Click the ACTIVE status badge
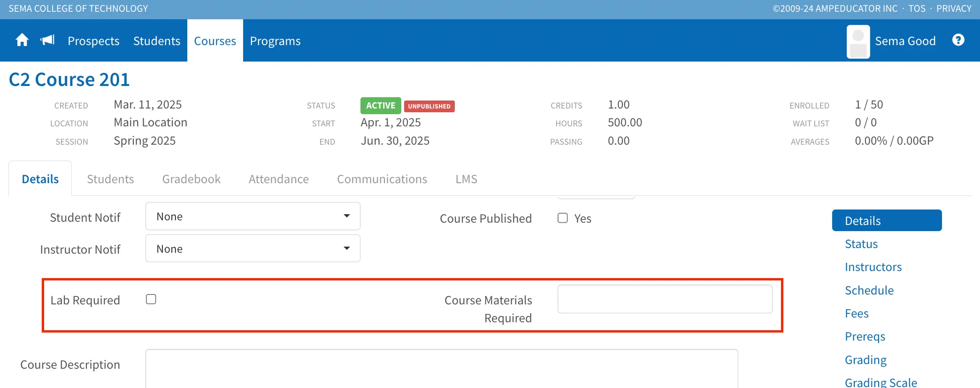Image resolution: width=980 pixels, height=388 pixels. (x=381, y=105)
